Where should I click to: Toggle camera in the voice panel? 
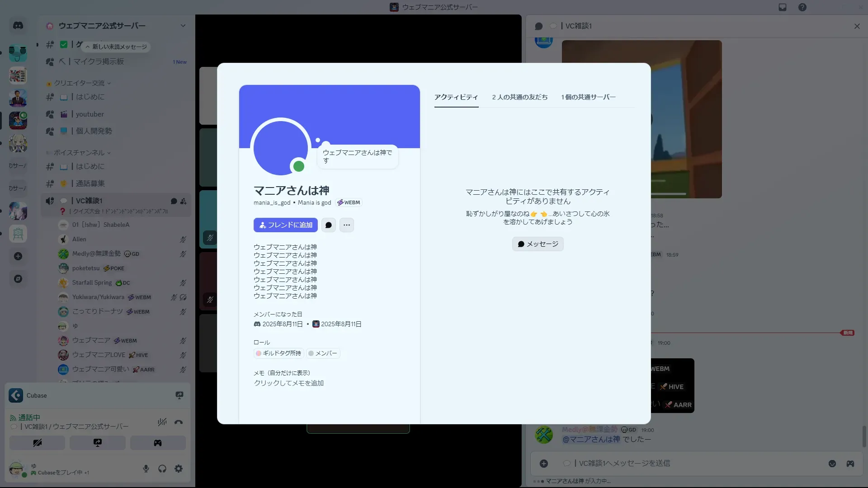click(37, 443)
